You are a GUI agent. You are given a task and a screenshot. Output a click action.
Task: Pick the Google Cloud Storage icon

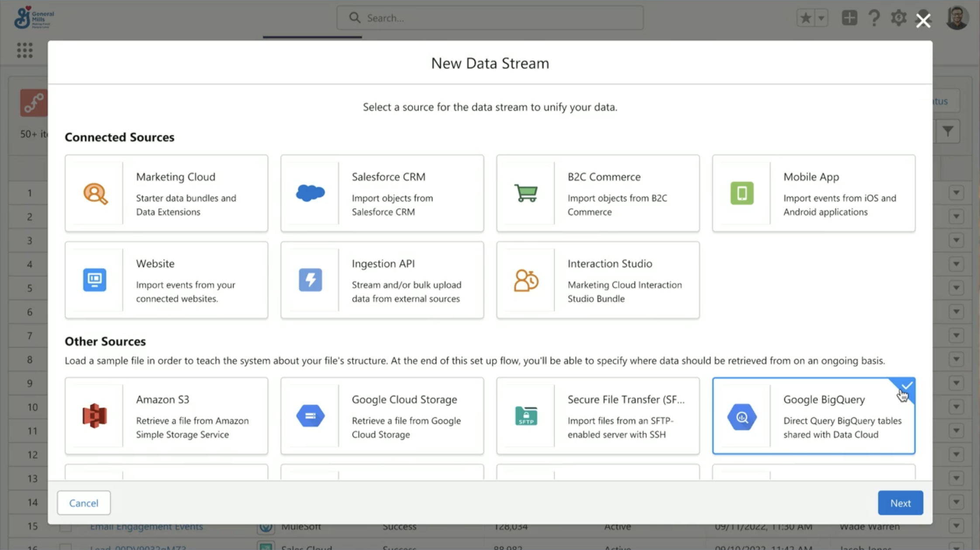tap(310, 416)
